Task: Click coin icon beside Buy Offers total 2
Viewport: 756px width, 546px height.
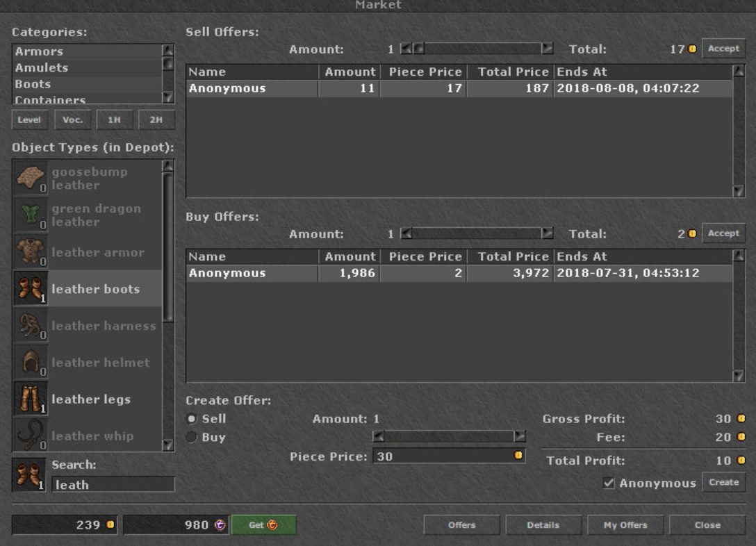Action: point(692,233)
